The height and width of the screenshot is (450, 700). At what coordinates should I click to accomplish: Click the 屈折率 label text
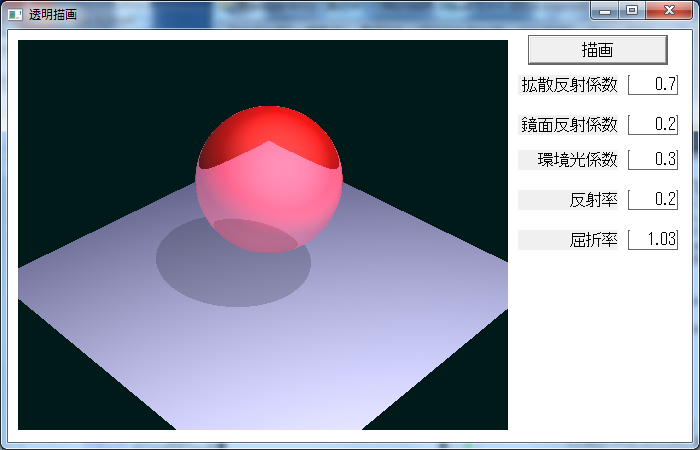593,240
